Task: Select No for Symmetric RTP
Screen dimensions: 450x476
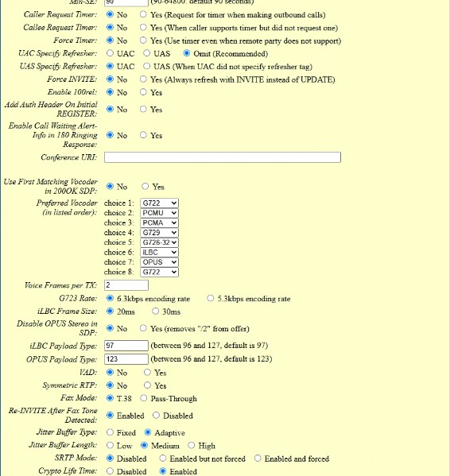Action: click(110, 385)
